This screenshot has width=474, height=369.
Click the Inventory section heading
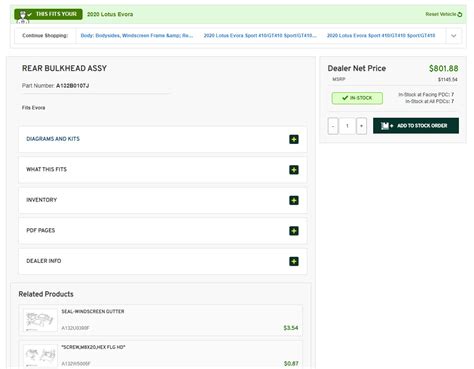pos(42,200)
